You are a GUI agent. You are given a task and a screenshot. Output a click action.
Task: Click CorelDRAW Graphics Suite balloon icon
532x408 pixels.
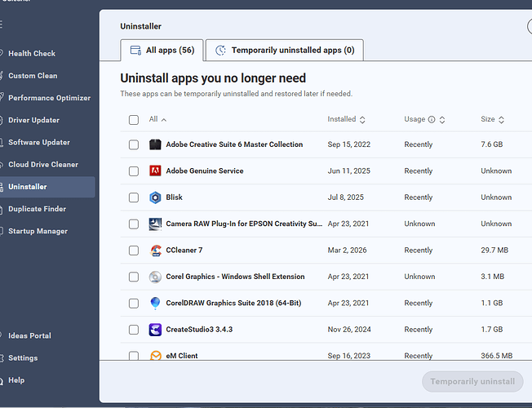tap(155, 303)
